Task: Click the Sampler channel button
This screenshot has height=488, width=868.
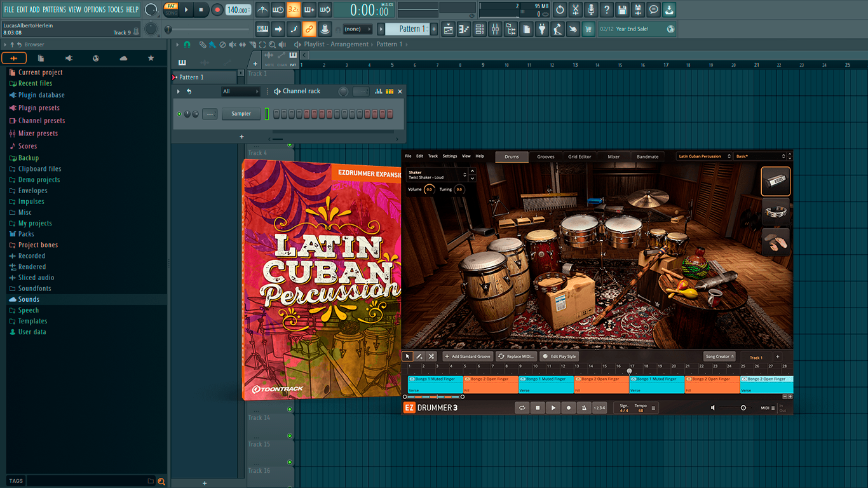Action: 241,114
